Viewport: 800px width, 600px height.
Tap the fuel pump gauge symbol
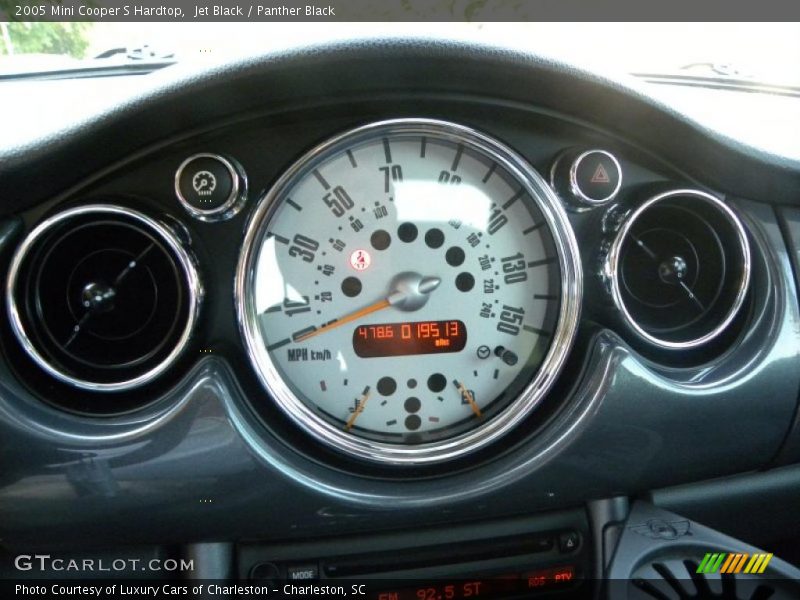[468, 396]
